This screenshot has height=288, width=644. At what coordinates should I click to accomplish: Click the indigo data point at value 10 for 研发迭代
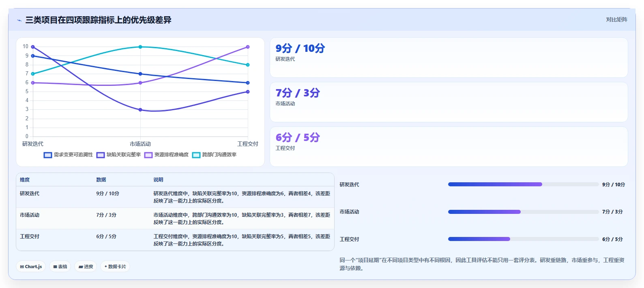coord(33,47)
